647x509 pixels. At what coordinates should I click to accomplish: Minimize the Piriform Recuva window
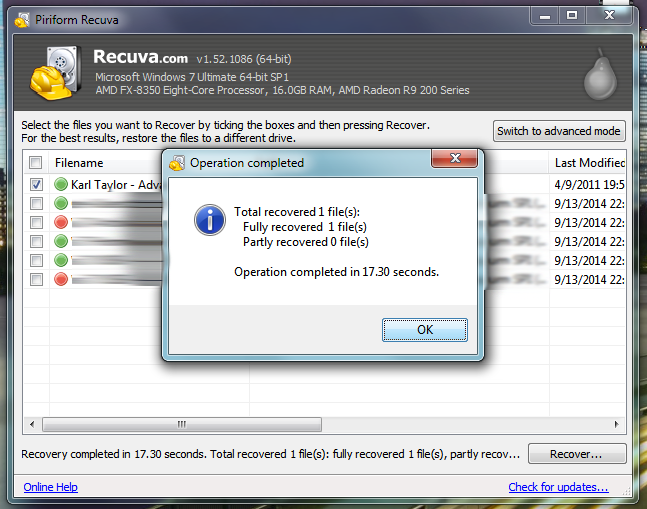point(545,16)
